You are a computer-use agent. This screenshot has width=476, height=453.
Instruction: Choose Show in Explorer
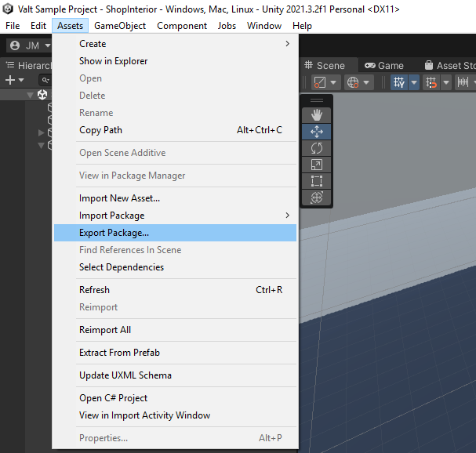(x=175, y=61)
